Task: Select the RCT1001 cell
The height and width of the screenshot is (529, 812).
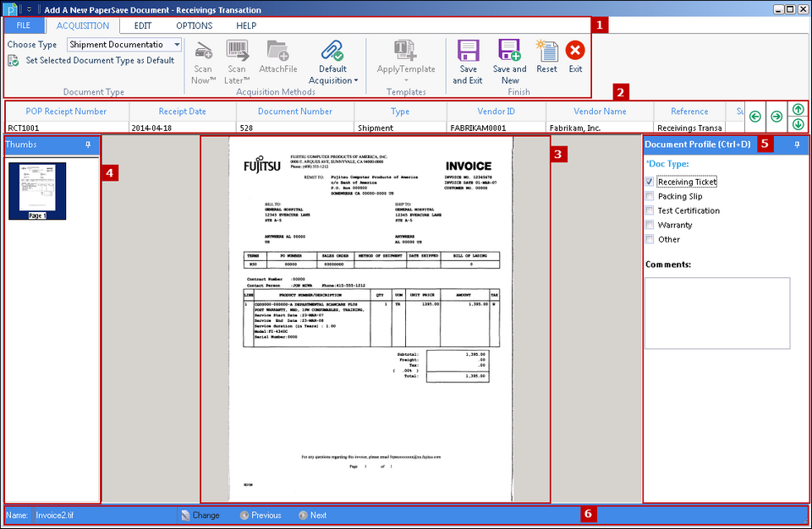Action: point(66,128)
